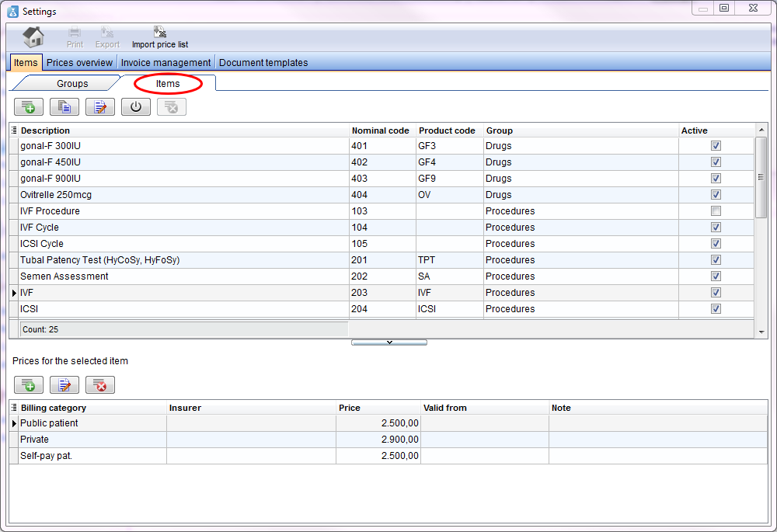The width and height of the screenshot is (777, 532).
Task: Uncheck Active for Tubal Patency Test
Action: tap(716, 260)
